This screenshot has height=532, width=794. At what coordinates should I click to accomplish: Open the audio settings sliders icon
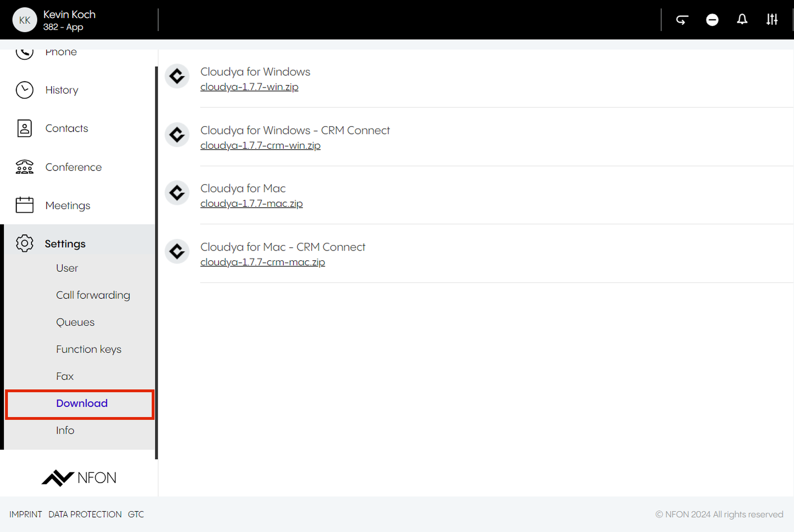tap(772, 19)
